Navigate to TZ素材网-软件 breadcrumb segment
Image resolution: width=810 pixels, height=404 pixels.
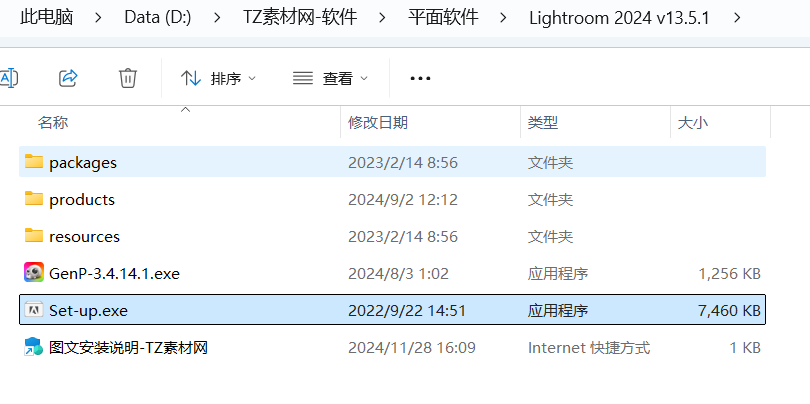click(x=300, y=18)
